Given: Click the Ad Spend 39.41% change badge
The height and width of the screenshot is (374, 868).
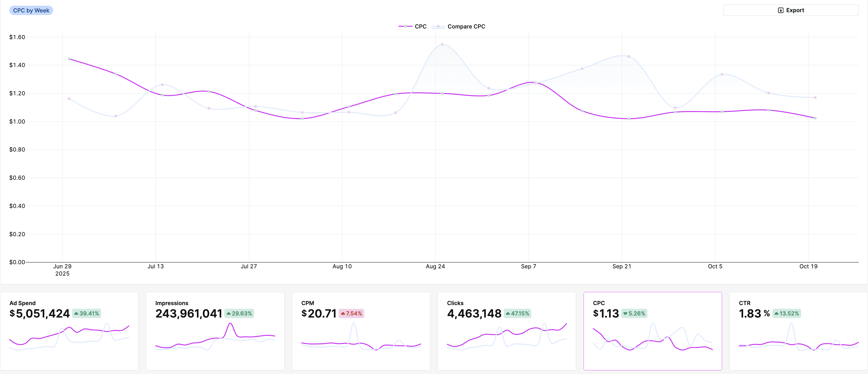Looking at the screenshot, I should 87,313.
